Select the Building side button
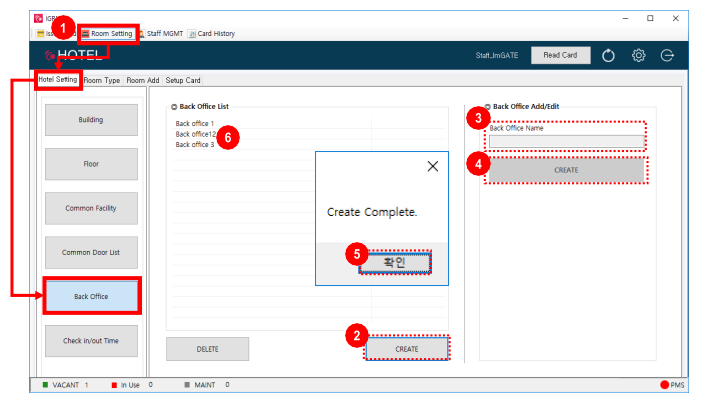Image resolution: width=701 pixels, height=403 pixels. pos(91,120)
